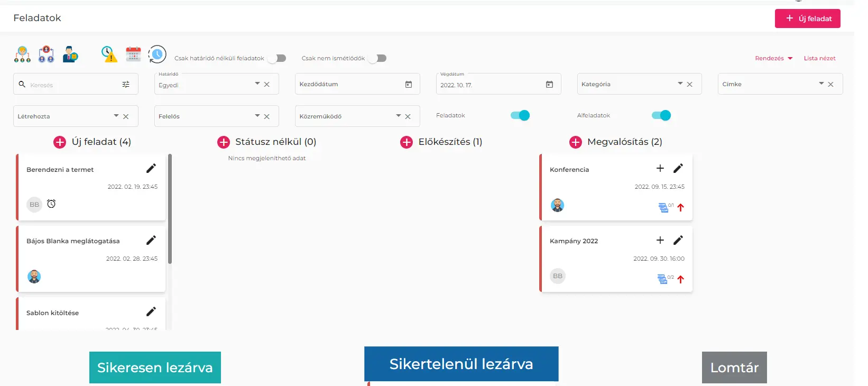Image resolution: width=868 pixels, height=386 pixels.
Task: Show overdue tasks via clock warning icon
Action: coord(109,54)
